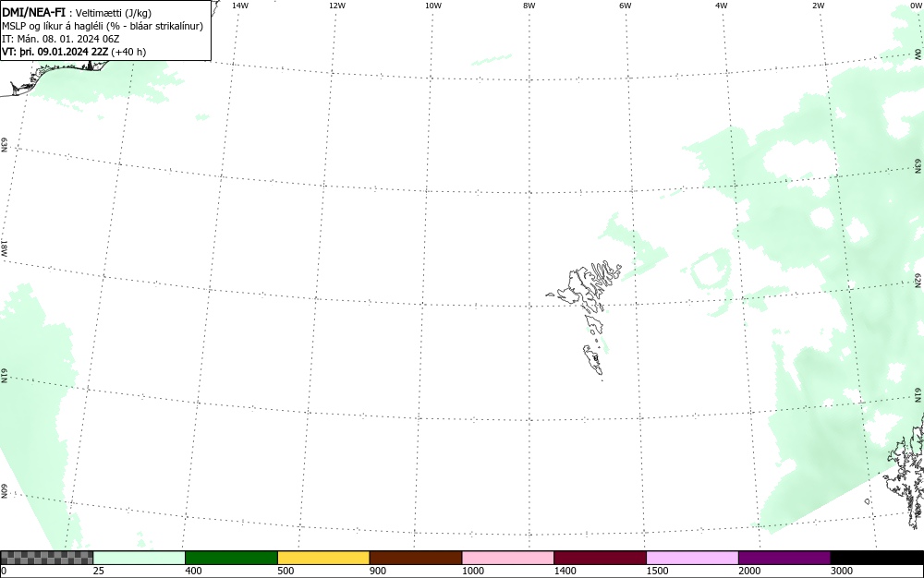Click the legend value 2000

coord(749,571)
